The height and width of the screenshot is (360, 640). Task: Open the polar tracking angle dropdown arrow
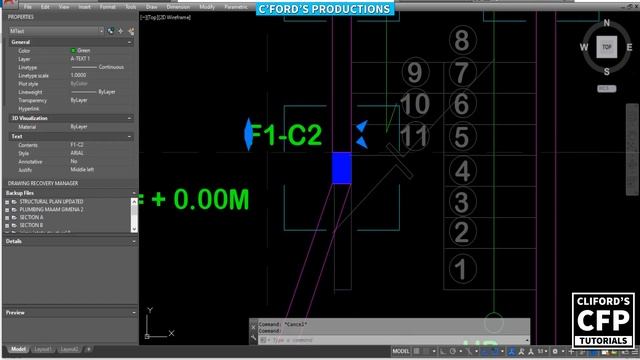[461, 351]
